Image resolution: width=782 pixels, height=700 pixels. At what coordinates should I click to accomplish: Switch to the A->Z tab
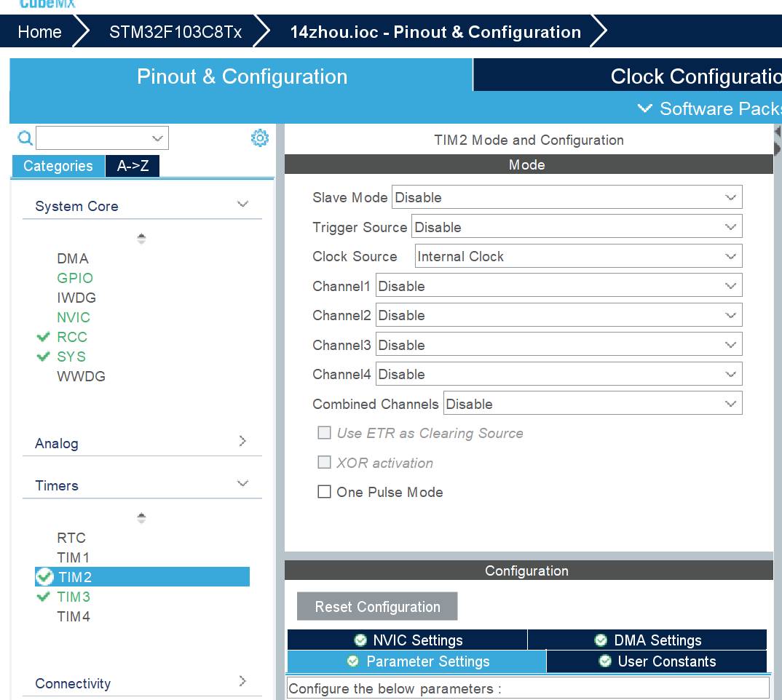tap(133, 166)
